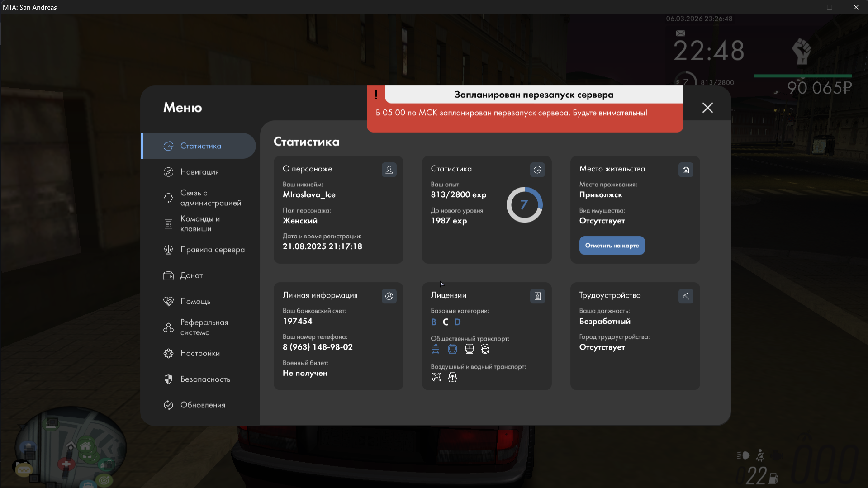Switch to Команды и клавиши section
The image size is (868, 488).
(199, 223)
